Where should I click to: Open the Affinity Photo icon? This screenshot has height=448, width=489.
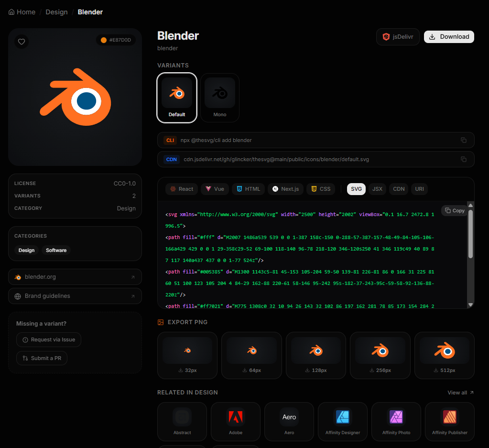pyautogui.click(x=396, y=421)
